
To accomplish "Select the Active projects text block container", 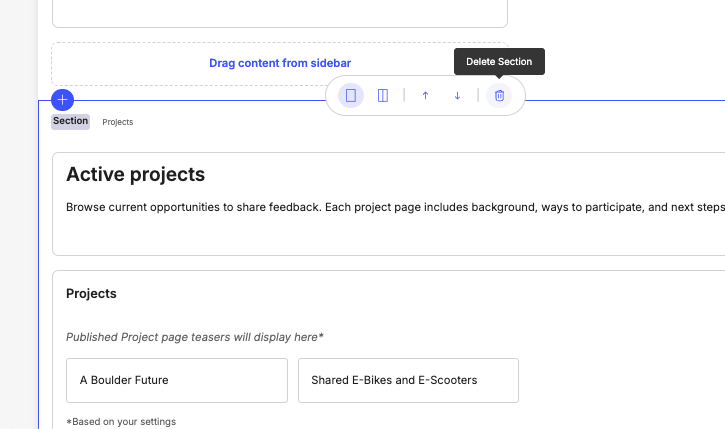I will click(390, 238).
